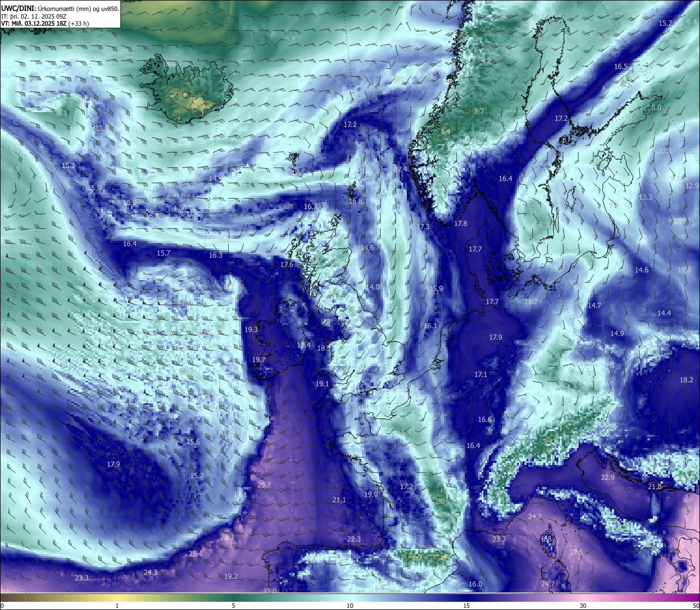The width and height of the screenshot is (700, 610).
Task: Click the colour scale label 30
Action: pyautogui.click(x=583, y=606)
